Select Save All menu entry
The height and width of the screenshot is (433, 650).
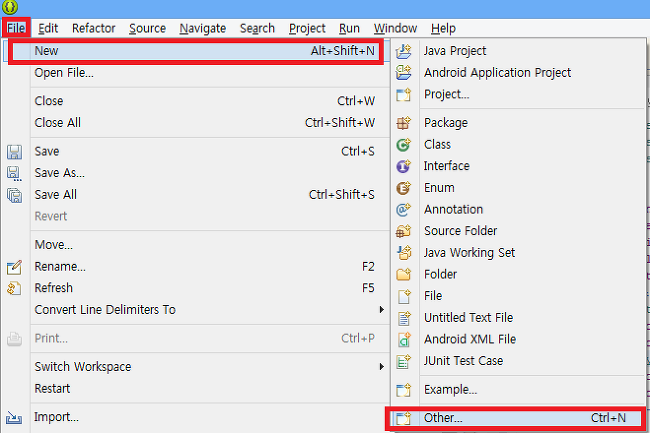[x=196, y=195]
